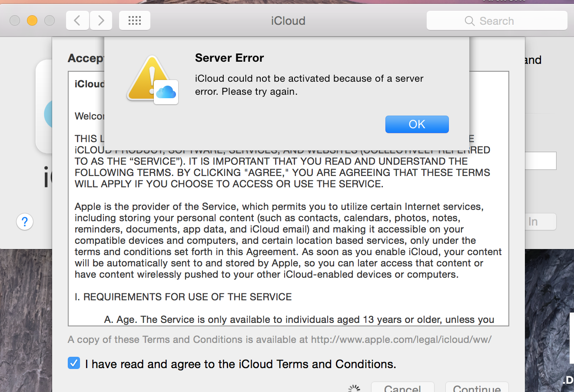Open help with the question mark button

[25, 222]
